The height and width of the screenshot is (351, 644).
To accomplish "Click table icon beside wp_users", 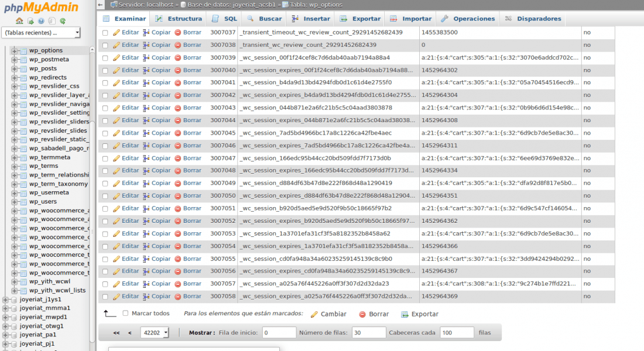I will click(x=23, y=202).
